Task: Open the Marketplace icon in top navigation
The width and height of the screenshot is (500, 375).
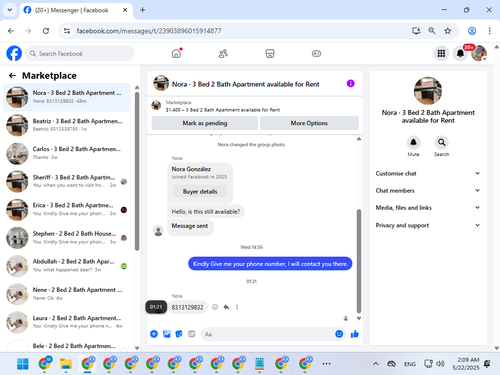Action: tap(270, 53)
